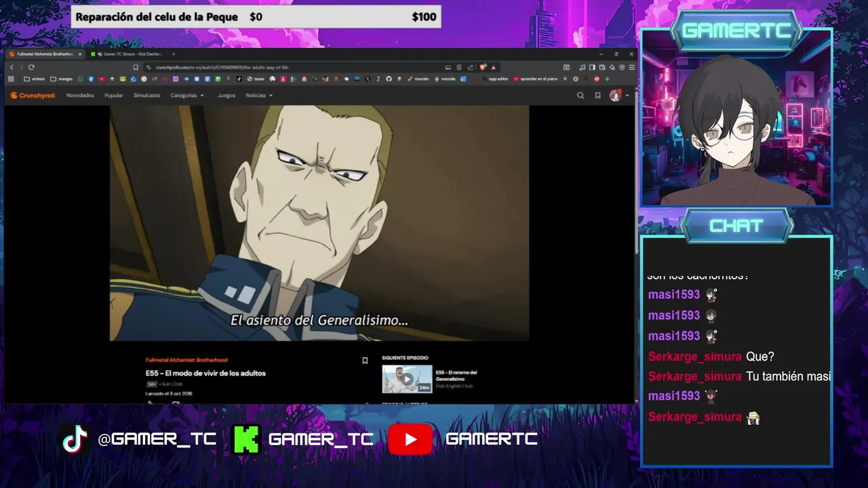Open the wpp editor bookmark

click(x=494, y=79)
